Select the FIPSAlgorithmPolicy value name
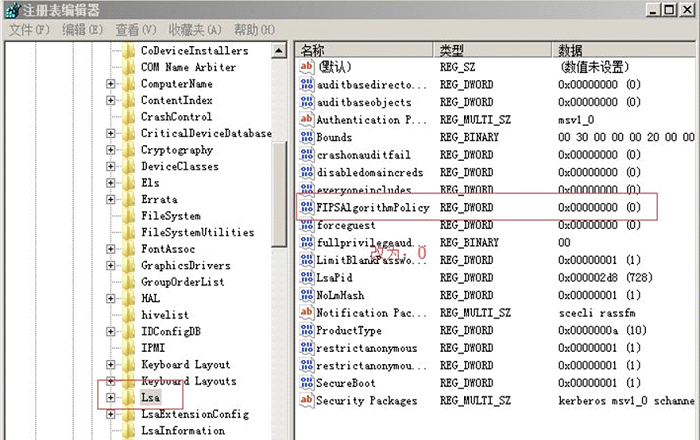Viewport: 700px width, 440px height. pyautogui.click(x=373, y=208)
